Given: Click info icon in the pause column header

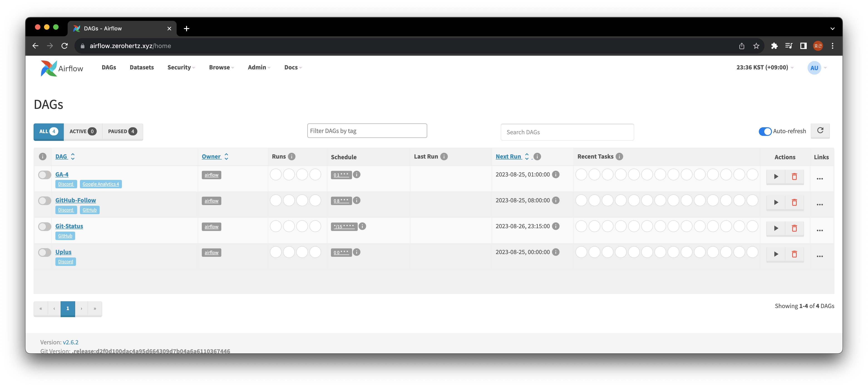Looking at the screenshot, I should 42,156.
